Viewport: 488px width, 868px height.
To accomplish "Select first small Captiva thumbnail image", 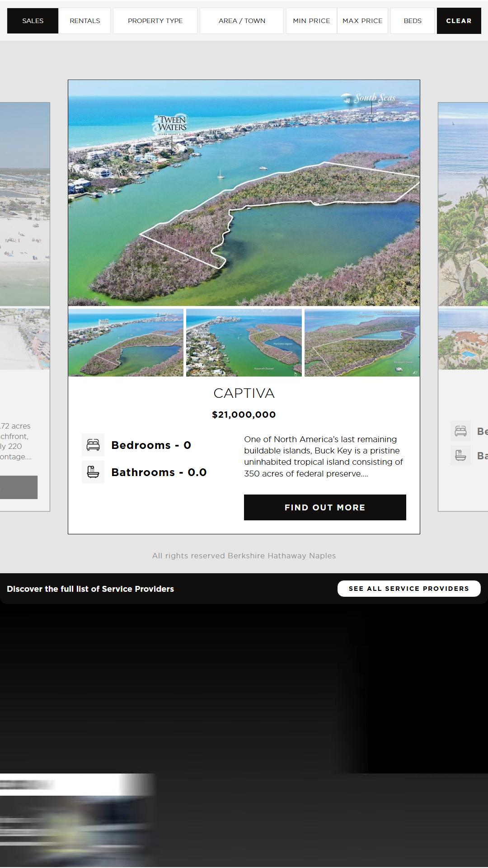I will [126, 343].
